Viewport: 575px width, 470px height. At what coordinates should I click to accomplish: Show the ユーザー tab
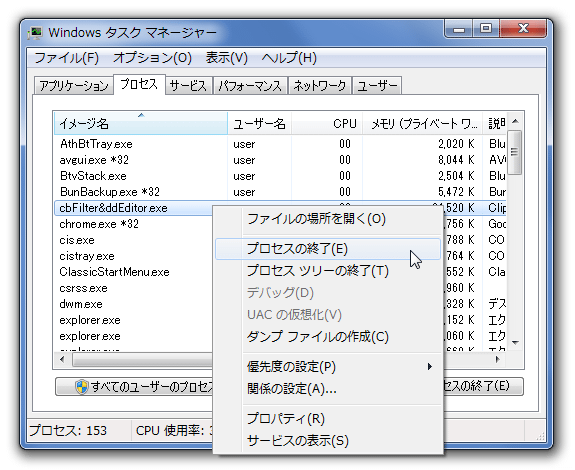(x=377, y=86)
